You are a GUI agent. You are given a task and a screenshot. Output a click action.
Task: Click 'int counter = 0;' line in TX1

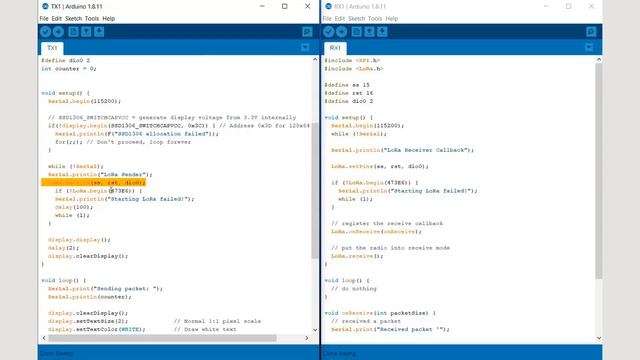pyautogui.click(x=69, y=69)
